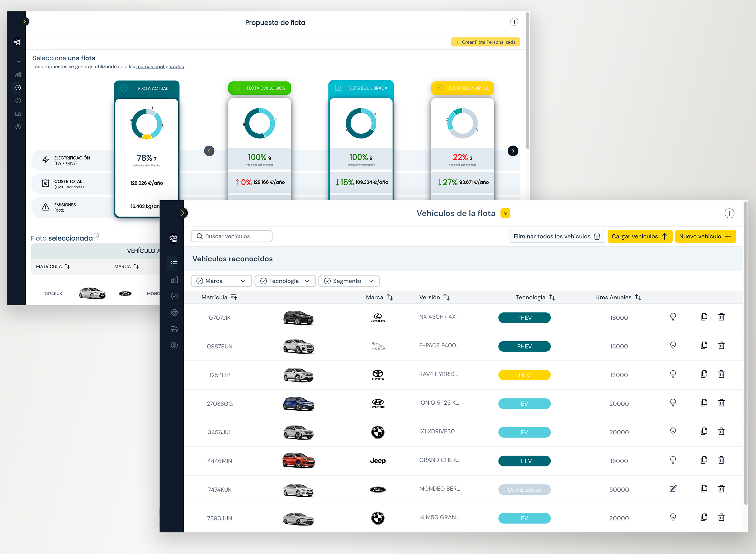Open info icon in Vehículos de la flota
The image size is (756, 554).
(729, 213)
